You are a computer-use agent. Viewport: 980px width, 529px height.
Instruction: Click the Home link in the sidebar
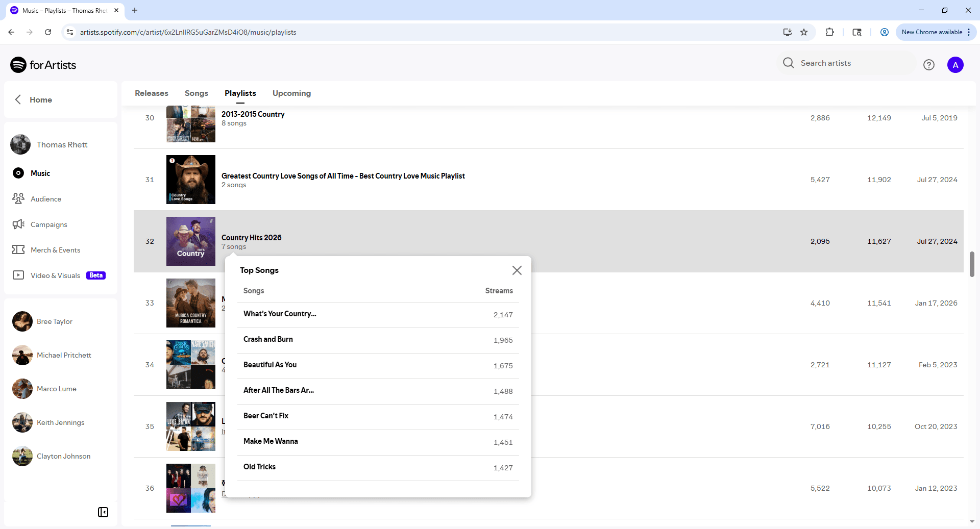pyautogui.click(x=41, y=99)
